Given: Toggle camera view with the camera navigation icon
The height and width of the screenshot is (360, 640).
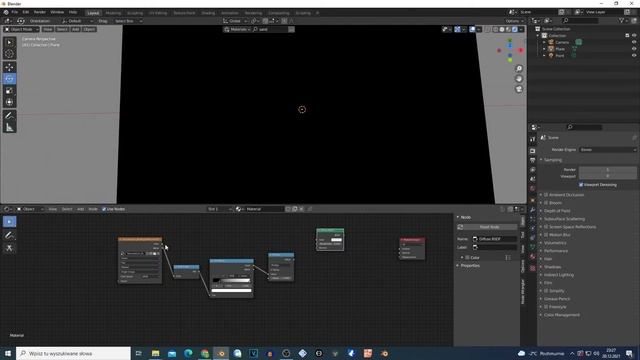Looking at the screenshot, I should (x=519, y=89).
